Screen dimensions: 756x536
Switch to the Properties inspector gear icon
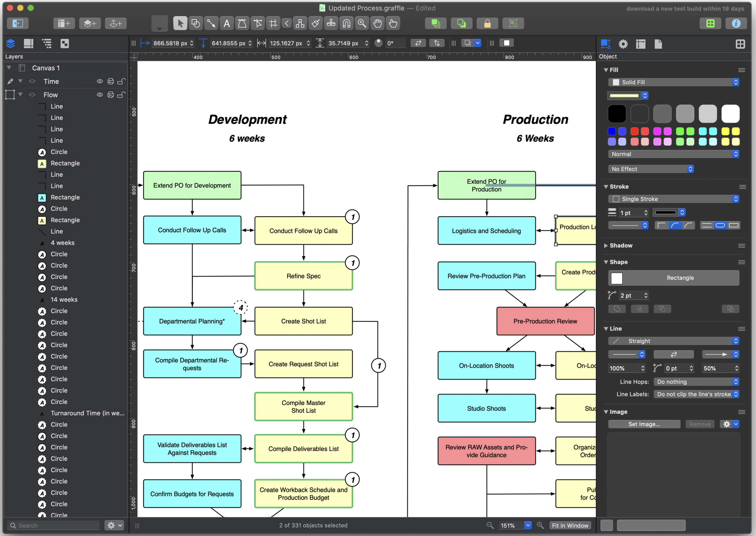tap(623, 44)
